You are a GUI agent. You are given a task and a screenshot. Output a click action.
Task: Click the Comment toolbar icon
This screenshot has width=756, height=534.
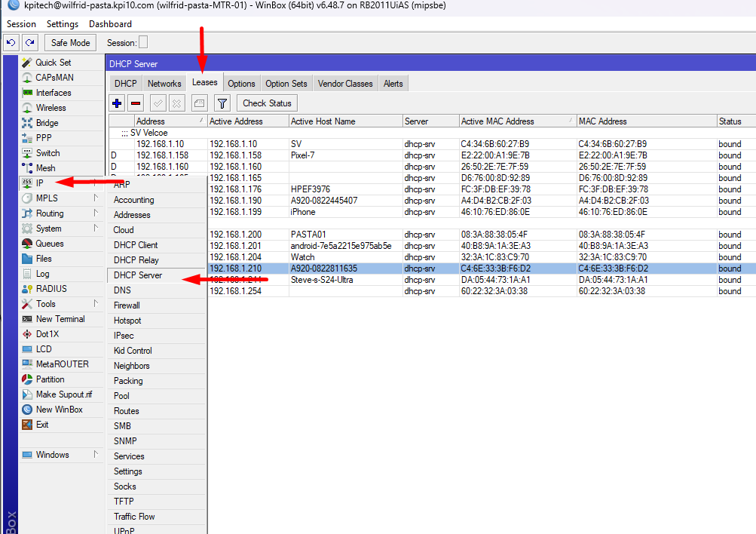point(199,103)
